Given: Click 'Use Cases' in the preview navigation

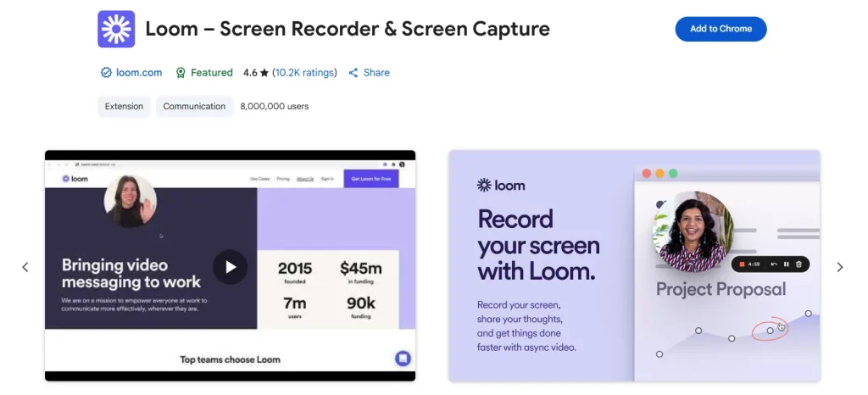Looking at the screenshot, I should 259,179.
